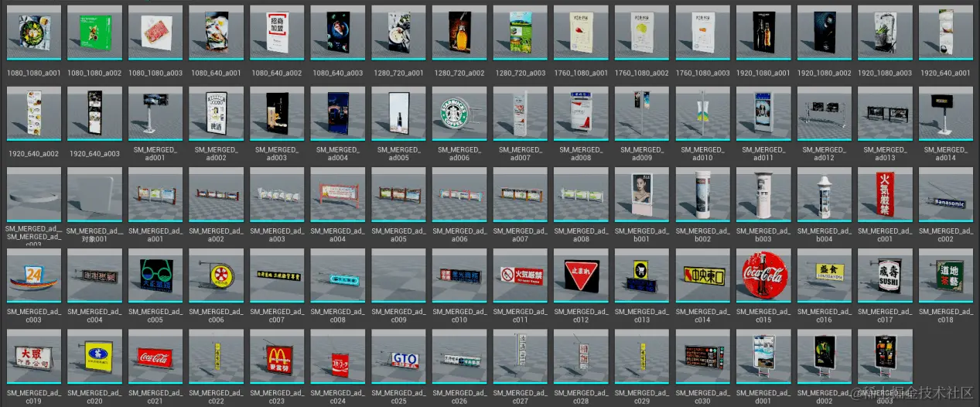Click the SM_MERGED_ad003 asset name
The image size is (980, 407).
click(x=277, y=153)
